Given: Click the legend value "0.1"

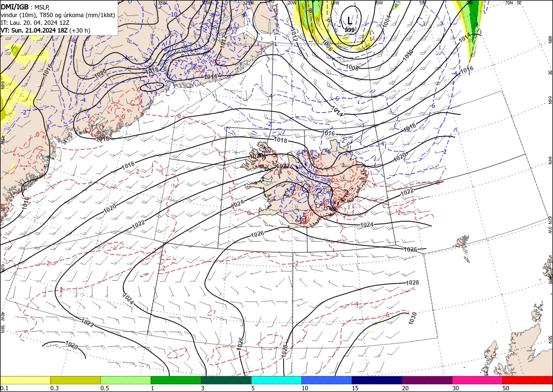Looking at the screenshot, I should [x=3, y=388].
